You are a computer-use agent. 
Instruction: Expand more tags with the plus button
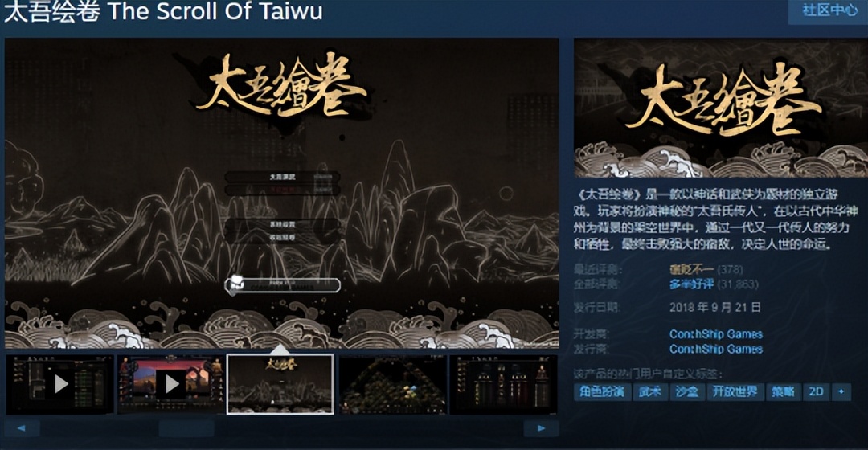pos(841,392)
